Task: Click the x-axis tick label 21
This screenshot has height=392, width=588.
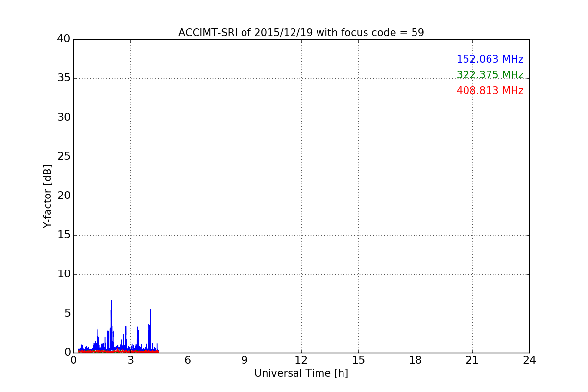Action: 472,360
